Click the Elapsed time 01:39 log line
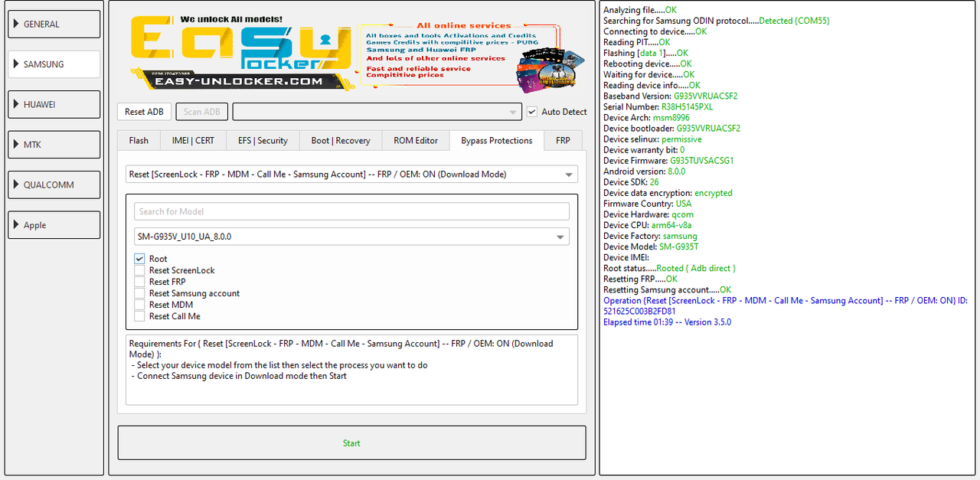Screen dimensions: 980x480 667,322
